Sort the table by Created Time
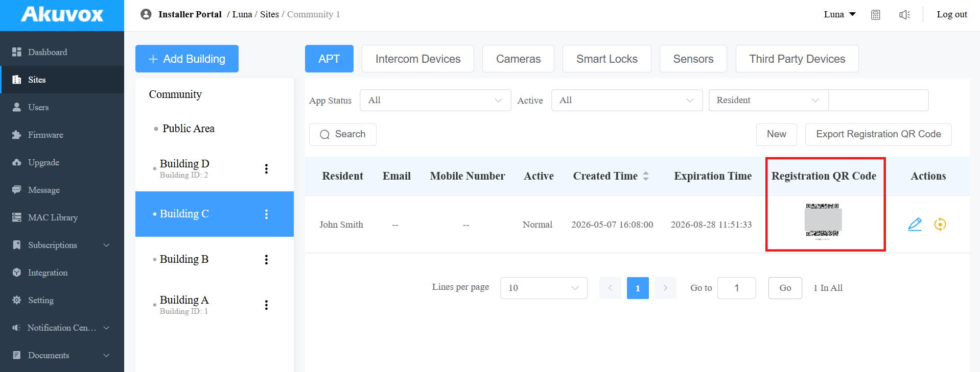 point(646,176)
